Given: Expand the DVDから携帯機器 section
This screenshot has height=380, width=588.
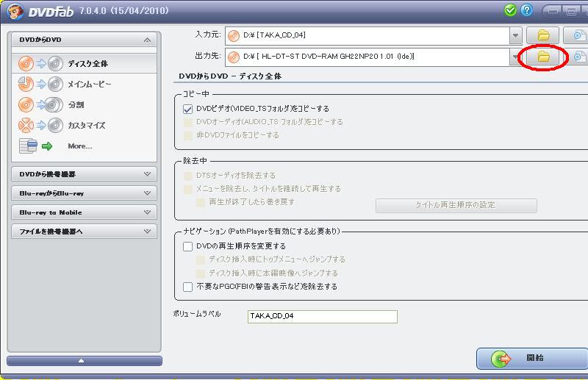Looking at the screenshot, I should (x=84, y=174).
